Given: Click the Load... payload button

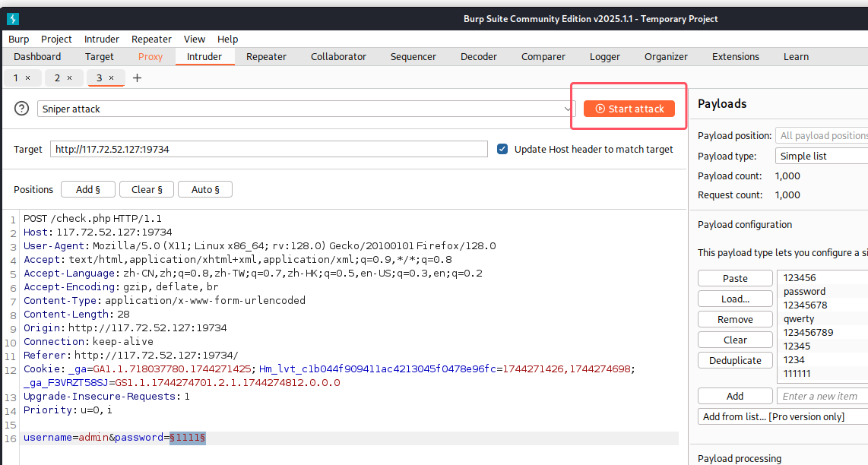Looking at the screenshot, I should (x=735, y=299).
